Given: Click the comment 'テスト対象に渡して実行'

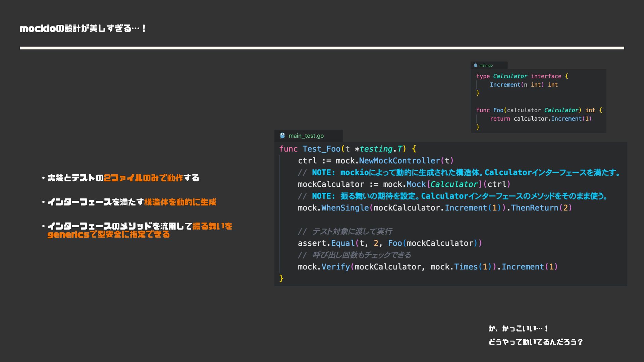Looking at the screenshot, I should [352, 232].
